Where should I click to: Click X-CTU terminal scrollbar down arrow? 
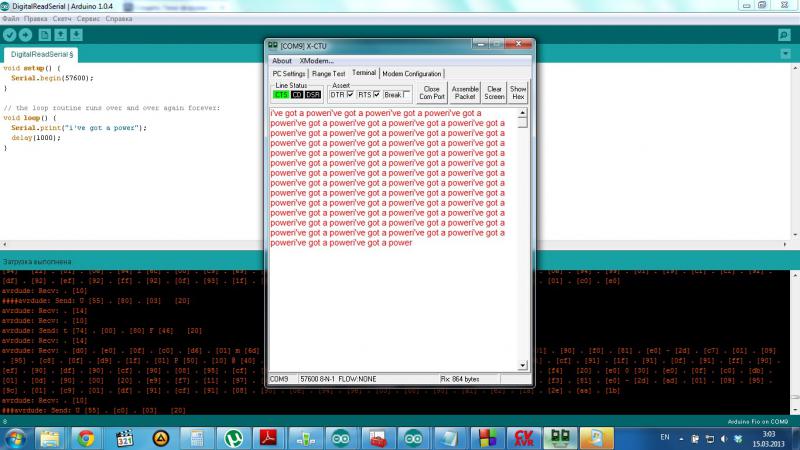[522, 365]
